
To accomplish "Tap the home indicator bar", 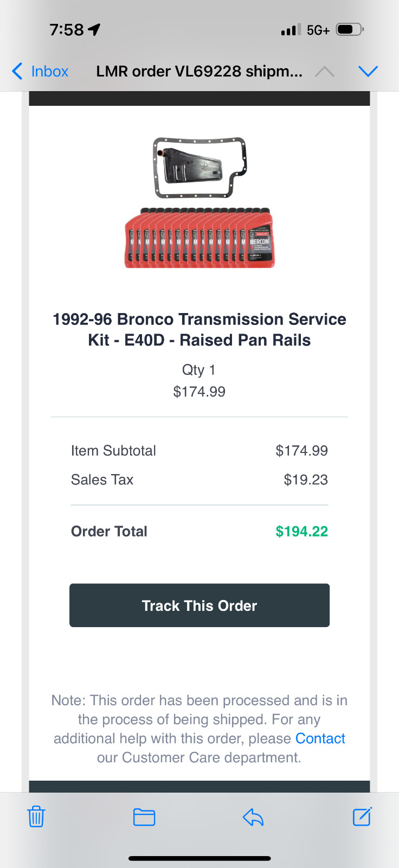I will pyautogui.click(x=200, y=858).
